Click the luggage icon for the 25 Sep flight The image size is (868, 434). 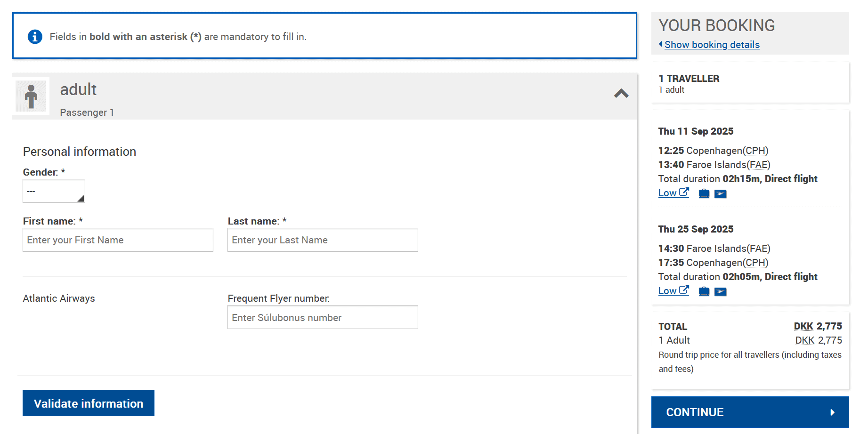coord(704,291)
